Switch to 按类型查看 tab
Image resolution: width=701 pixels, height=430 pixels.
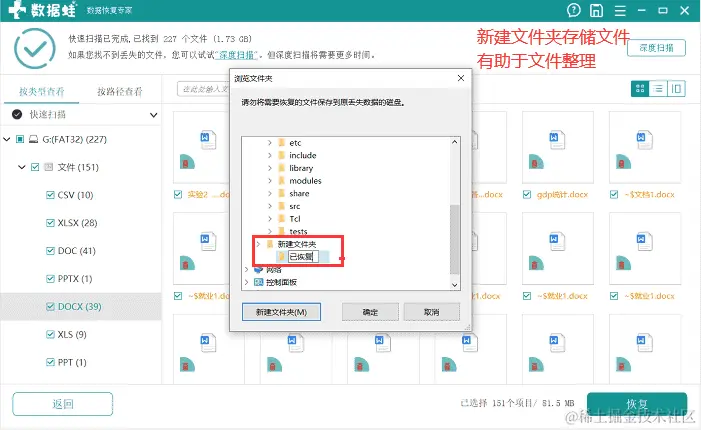(42, 92)
